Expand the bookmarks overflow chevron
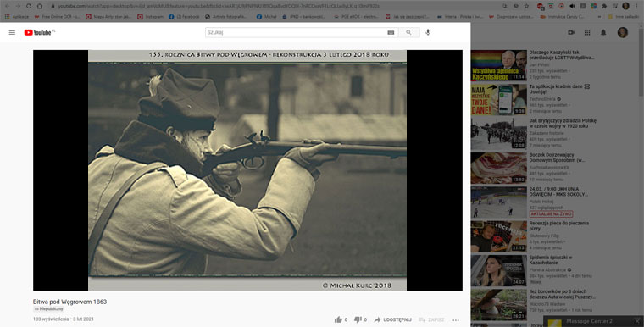Viewport: 644px width, 327px height. click(599, 17)
